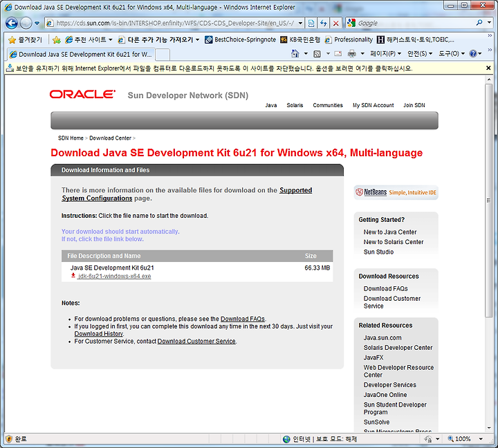
Task: Click the Oracle logo
Action: [82, 94]
